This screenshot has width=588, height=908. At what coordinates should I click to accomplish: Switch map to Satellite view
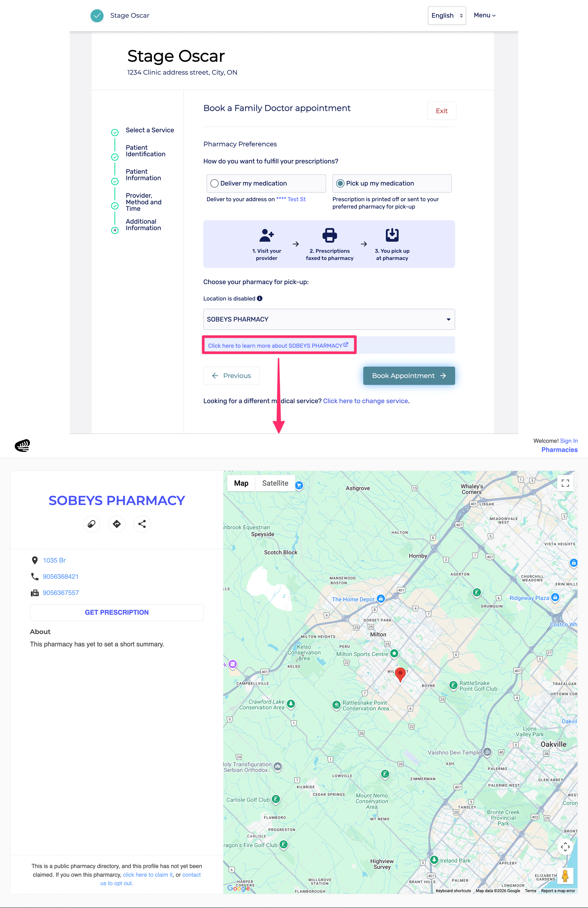point(275,483)
